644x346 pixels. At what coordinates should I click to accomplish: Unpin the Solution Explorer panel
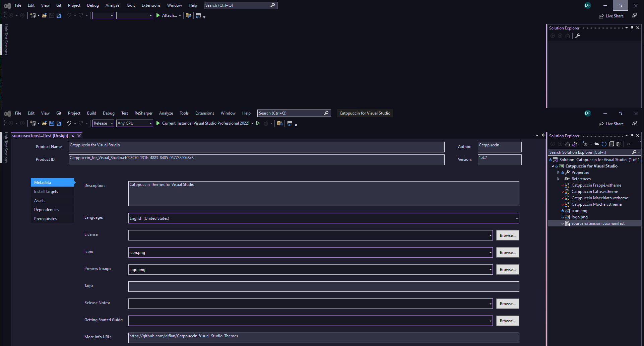coord(632,136)
